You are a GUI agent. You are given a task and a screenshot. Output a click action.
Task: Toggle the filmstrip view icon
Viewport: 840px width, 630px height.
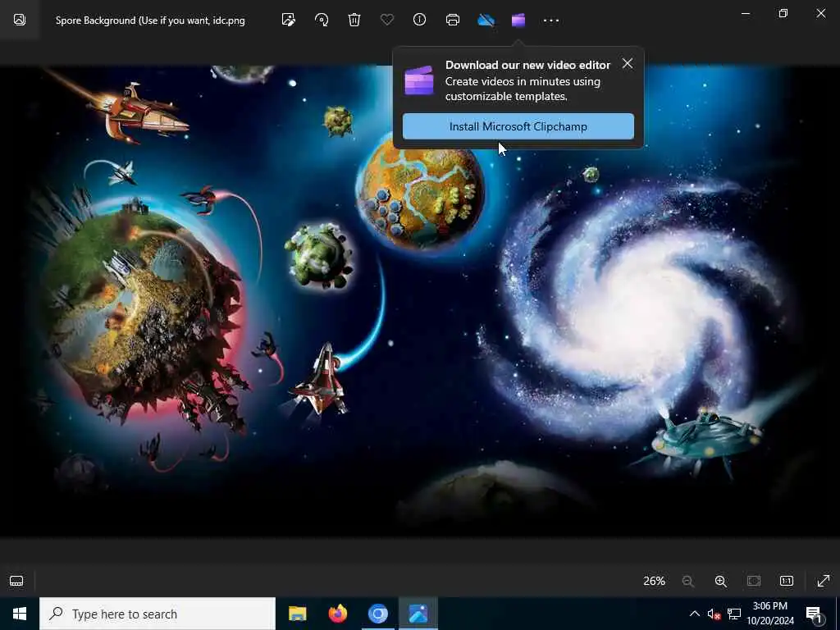(x=16, y=581)
